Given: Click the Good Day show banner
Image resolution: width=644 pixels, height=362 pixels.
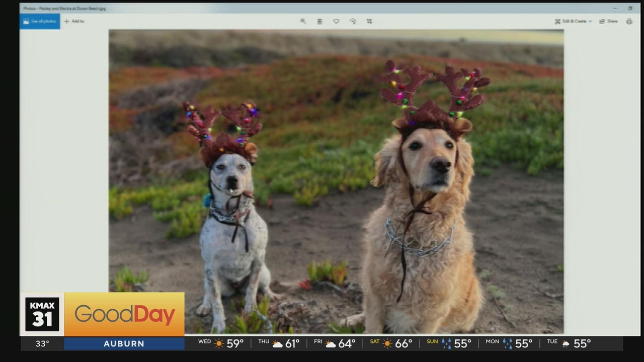Looking at the screenshot, I should coord(124,315).
